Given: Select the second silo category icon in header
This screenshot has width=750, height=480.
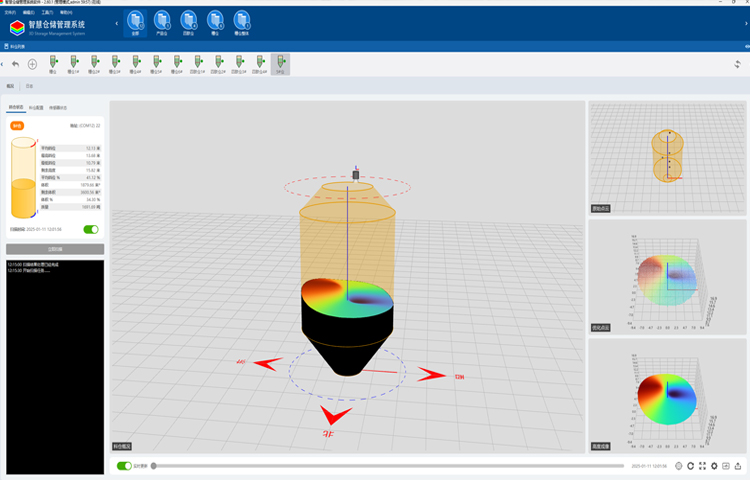Looking at the screenshot, I should 162,22.
